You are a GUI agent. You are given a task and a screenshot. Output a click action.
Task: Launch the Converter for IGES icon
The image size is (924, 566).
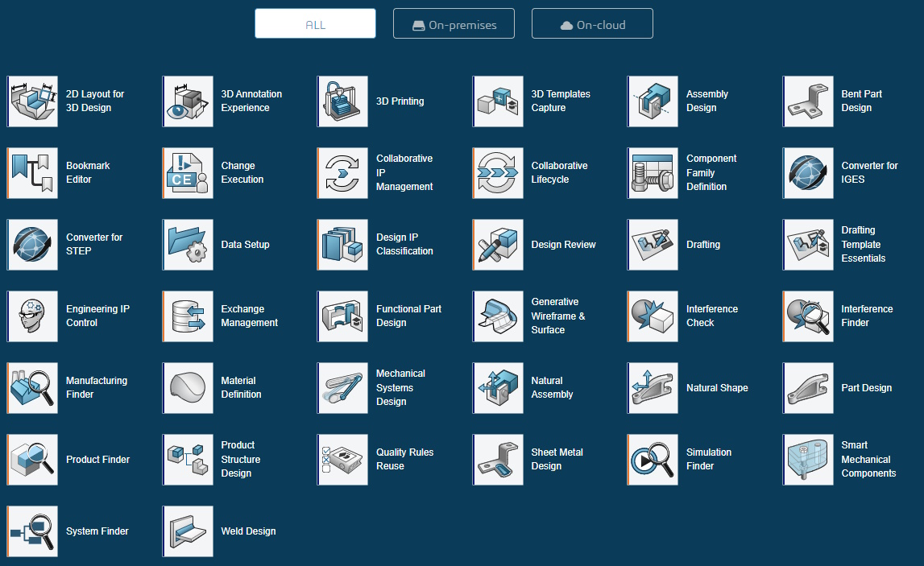coord(809,173)
